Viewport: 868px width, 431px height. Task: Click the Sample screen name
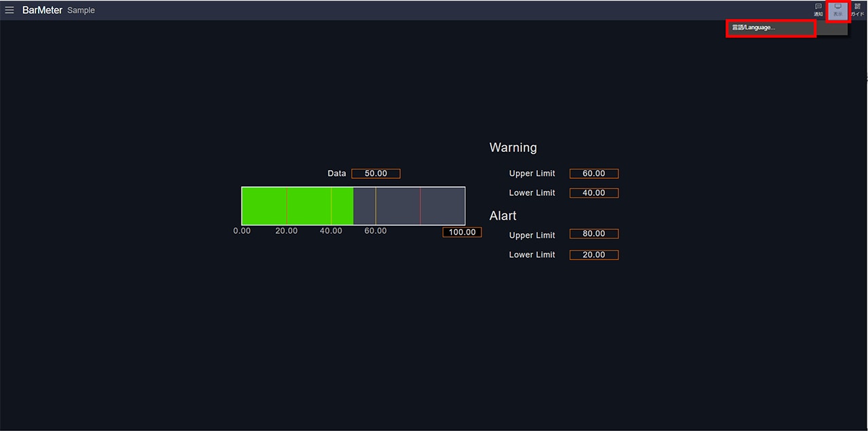(81, 10)
